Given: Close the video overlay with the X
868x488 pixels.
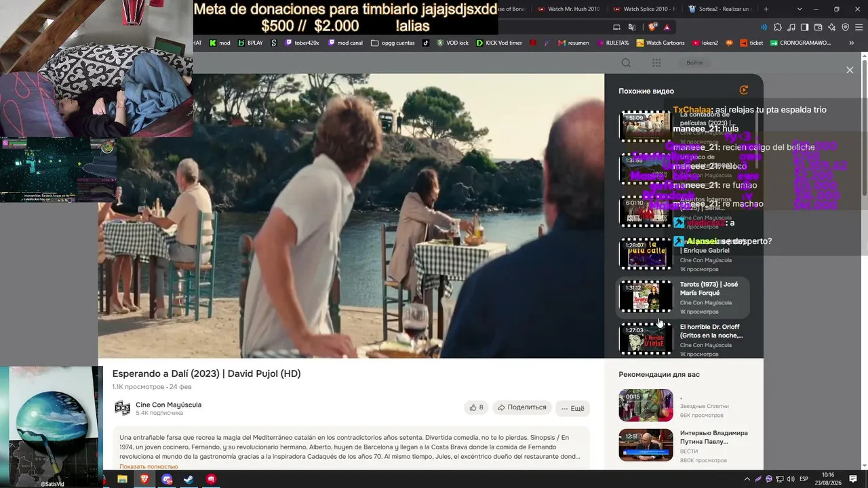Looking at the screenshot, I should pos(850,70).
